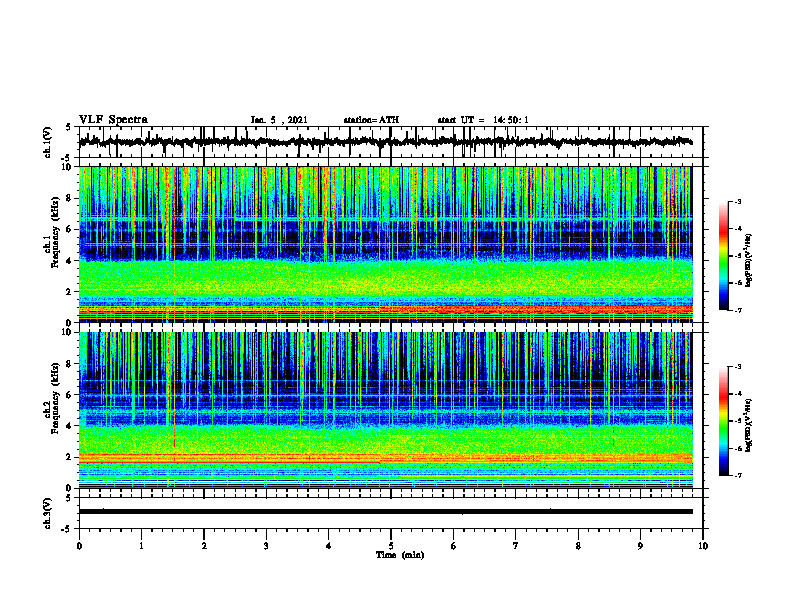Click the "station=ATH" header label
Image resolution: width=792 pixels, height=612 pixels.
click(x=371, y=120)
